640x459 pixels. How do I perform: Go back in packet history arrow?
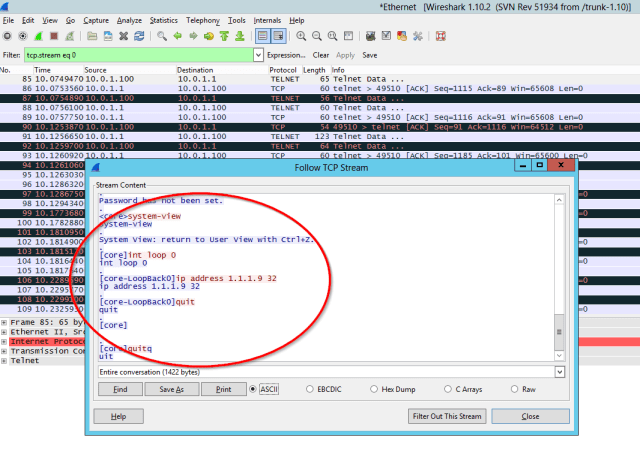[x=177, y=36]
